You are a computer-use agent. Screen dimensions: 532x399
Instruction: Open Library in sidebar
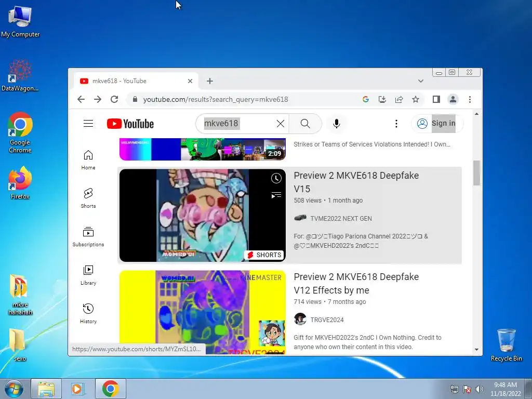[88, 275]
